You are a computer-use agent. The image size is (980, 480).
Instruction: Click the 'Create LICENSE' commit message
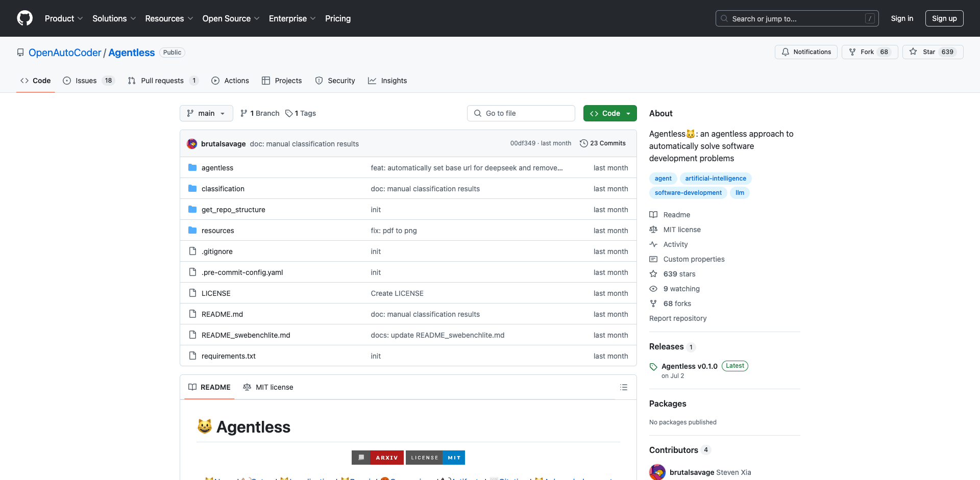click(397, 293)
